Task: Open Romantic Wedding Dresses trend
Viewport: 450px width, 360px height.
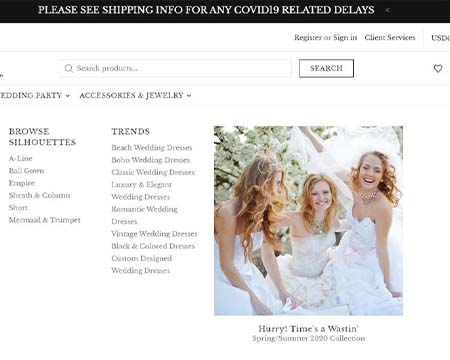Action: coord(144,215)
